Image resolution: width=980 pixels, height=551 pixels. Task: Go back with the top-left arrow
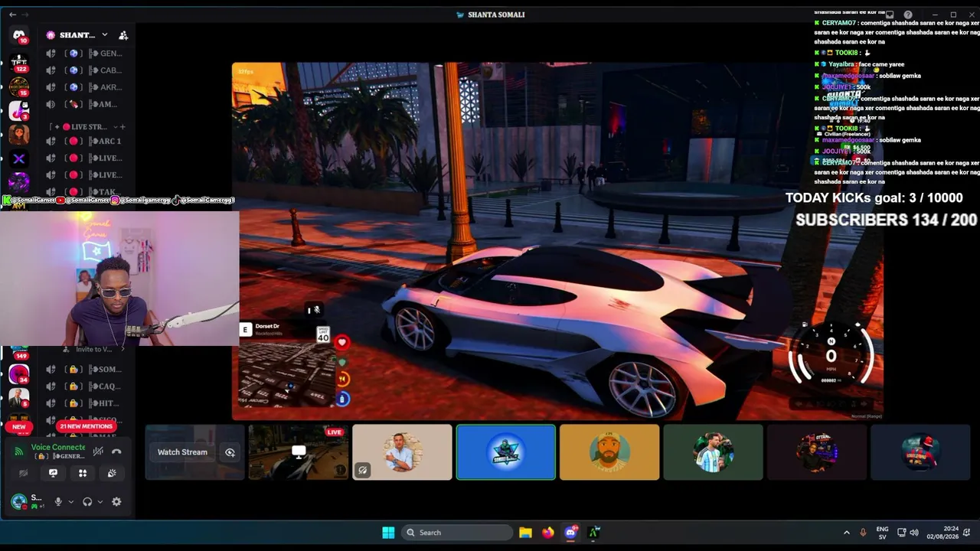pos(12,15)
